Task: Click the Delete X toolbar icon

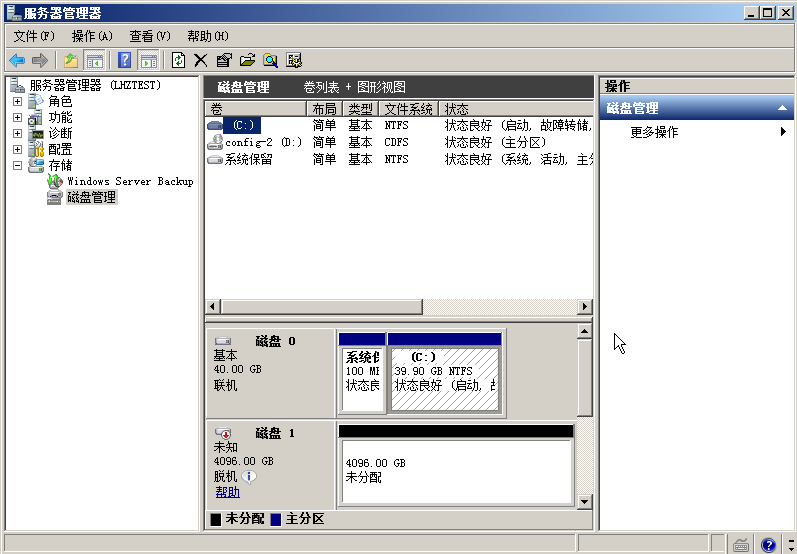Action: 201,60
